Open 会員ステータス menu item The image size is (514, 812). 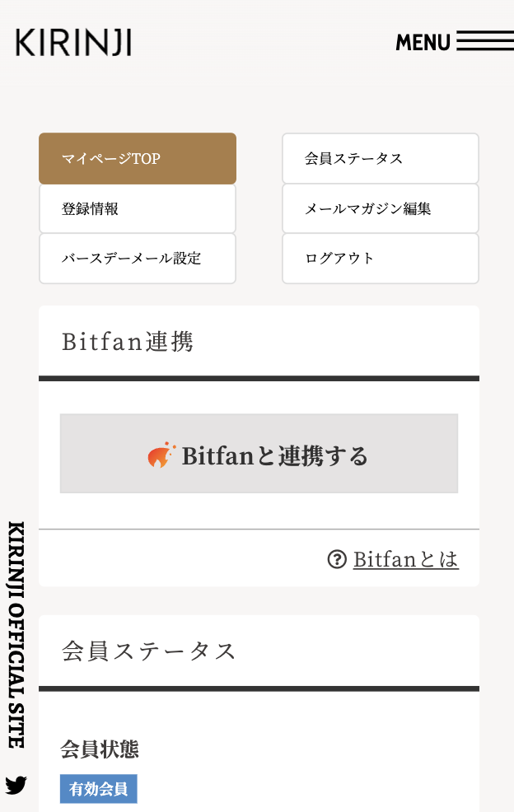click(x=381, y=158)
